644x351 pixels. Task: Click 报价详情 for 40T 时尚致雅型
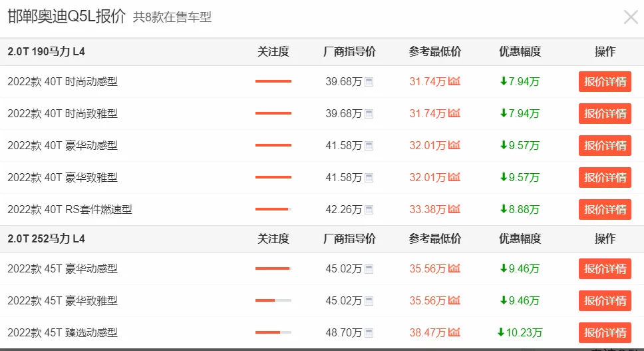click(x=605, y=113)
